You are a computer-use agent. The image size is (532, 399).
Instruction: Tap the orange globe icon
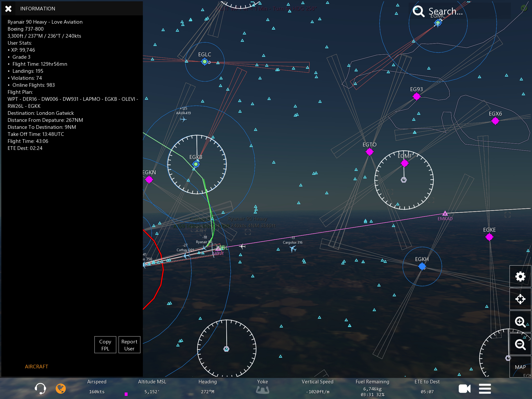coord(61,389)
